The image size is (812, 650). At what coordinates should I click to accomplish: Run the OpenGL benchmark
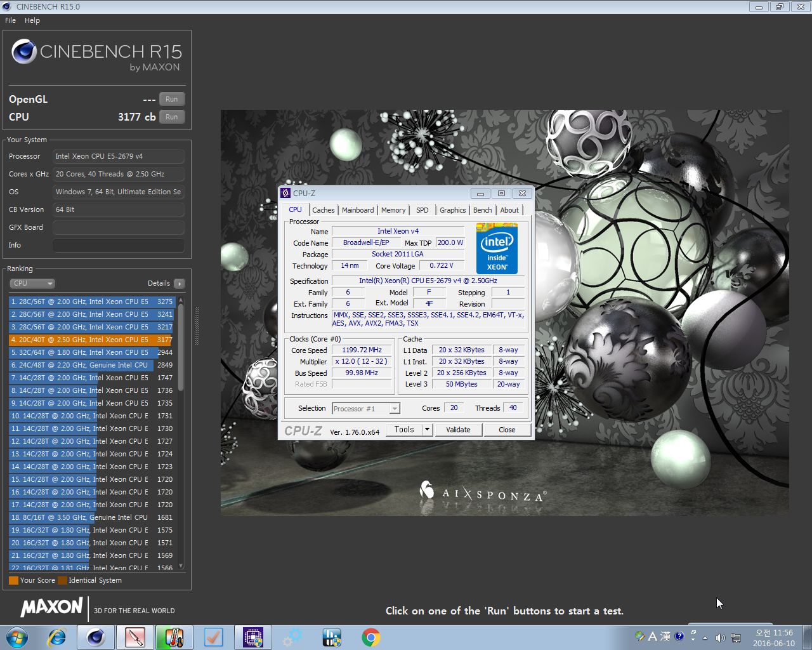(x=172, y=99)
